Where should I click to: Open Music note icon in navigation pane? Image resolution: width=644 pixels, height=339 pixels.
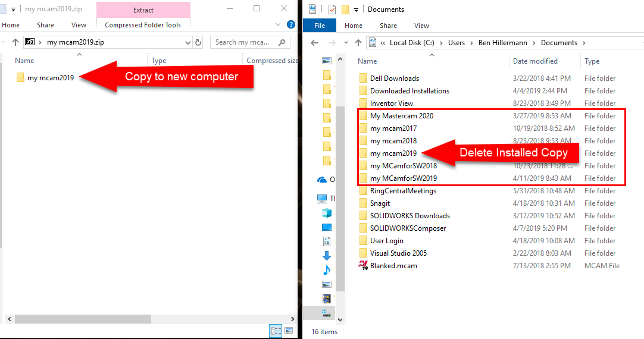point(327,269)
